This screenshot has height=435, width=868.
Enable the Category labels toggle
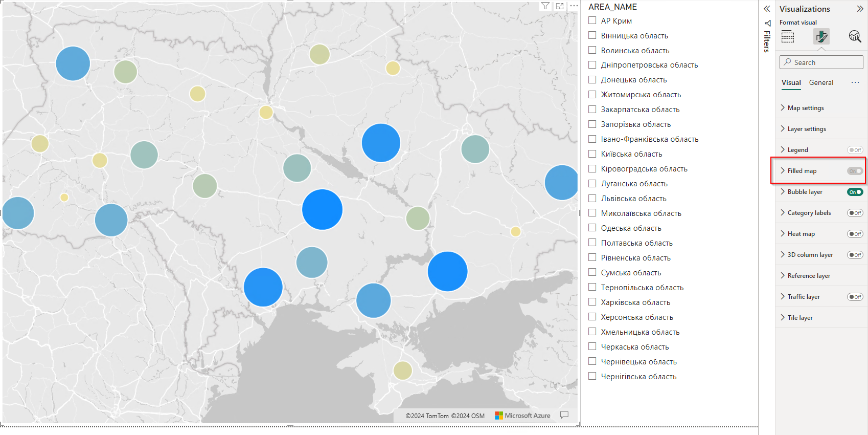click(x=855, y=213)
